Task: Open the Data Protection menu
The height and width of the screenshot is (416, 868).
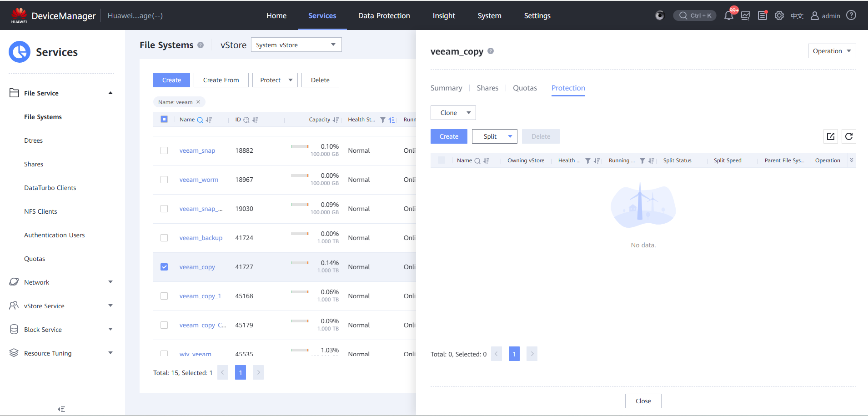Action: [384, 16]
